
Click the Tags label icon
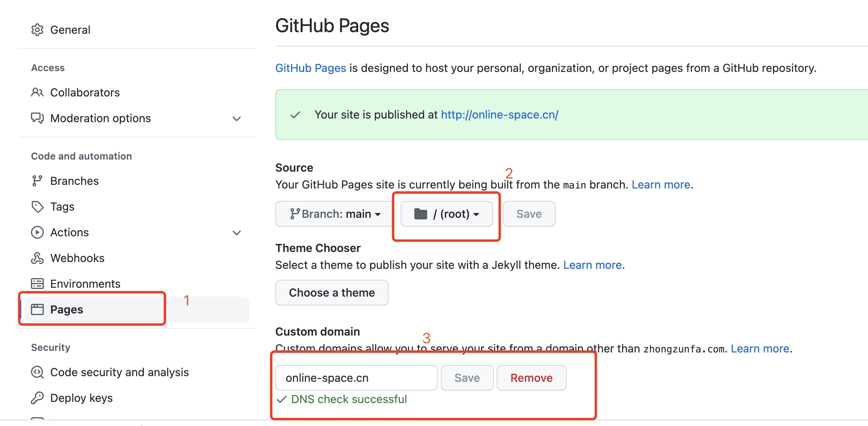tap(37, 207)
